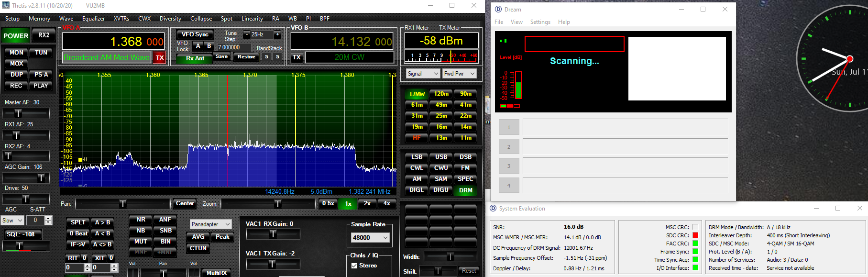Click the 2x zoom preset
868x277 pixels.
[x=367, y=204]
